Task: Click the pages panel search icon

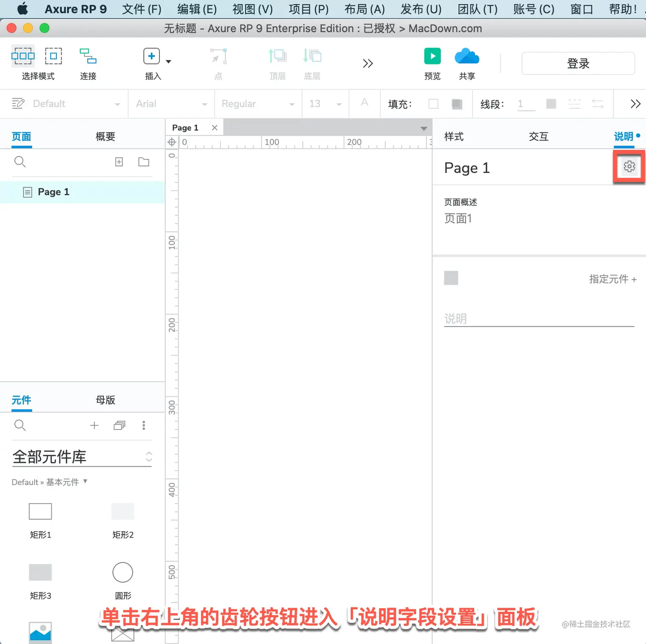Action: (20, 161)
